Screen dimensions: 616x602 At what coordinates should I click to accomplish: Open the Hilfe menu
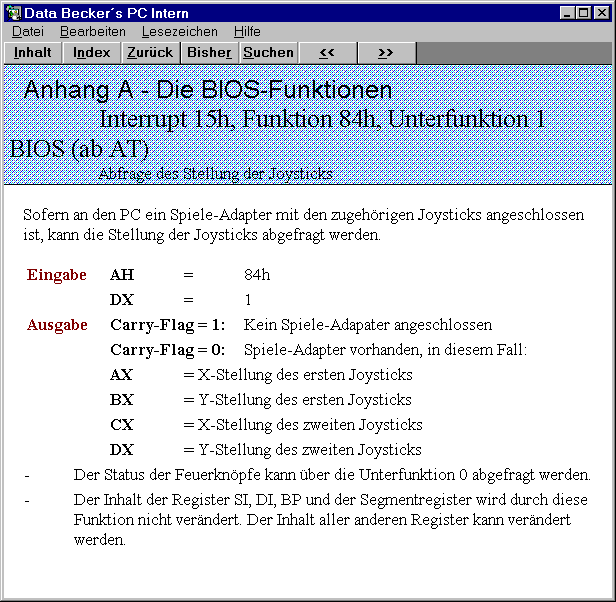247,32
